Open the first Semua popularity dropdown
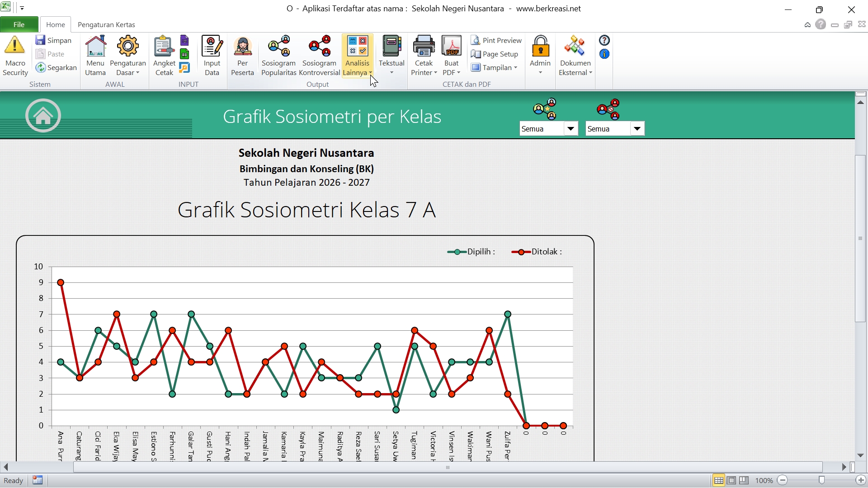 (x=571, y=129)
